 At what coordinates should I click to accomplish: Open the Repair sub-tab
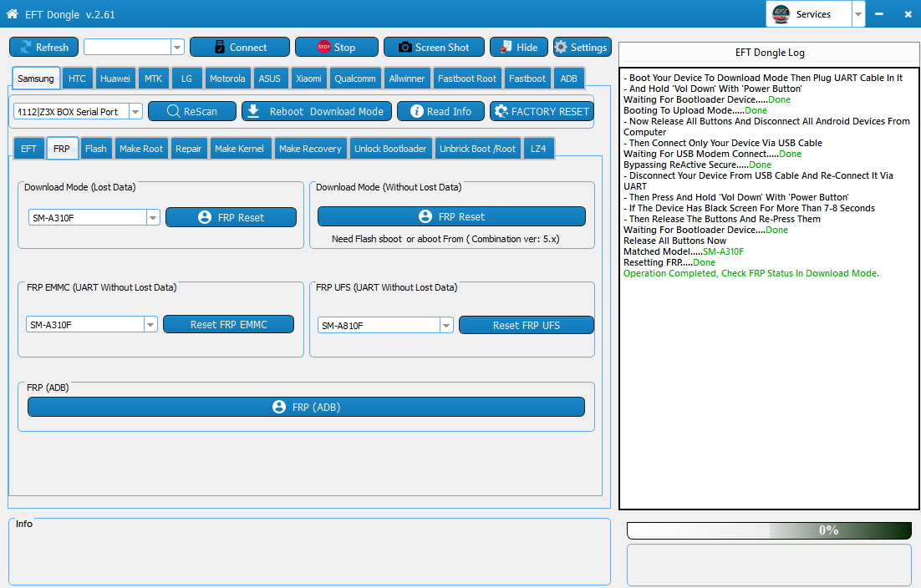(189, 149)
